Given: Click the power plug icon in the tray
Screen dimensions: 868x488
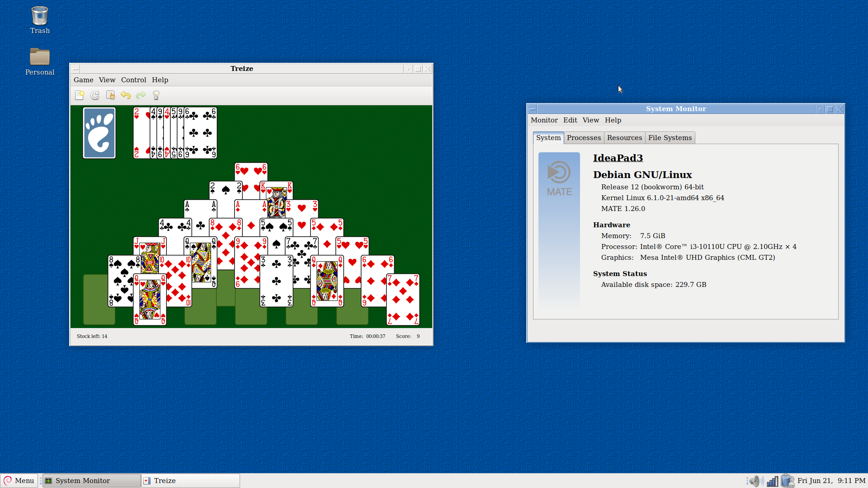Looking at the screenshot, I should 788,480.
